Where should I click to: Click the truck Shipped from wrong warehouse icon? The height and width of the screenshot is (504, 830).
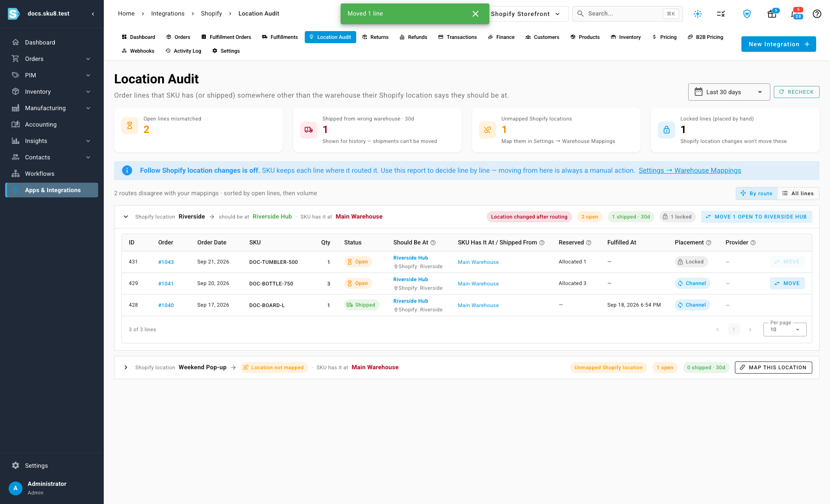click(x=309, y=130)
